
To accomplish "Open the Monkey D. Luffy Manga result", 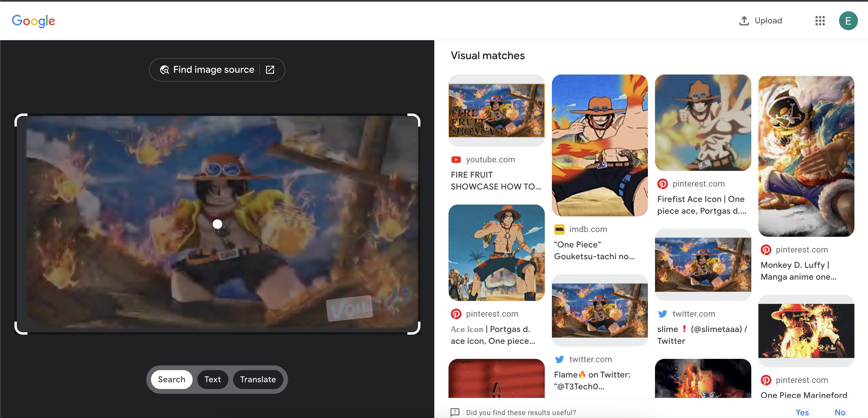I will pos(798,271).
